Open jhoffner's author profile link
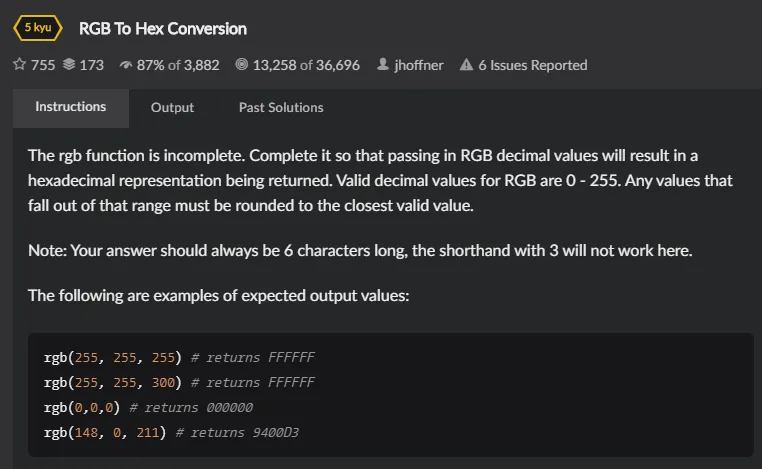 pos(418,65)
